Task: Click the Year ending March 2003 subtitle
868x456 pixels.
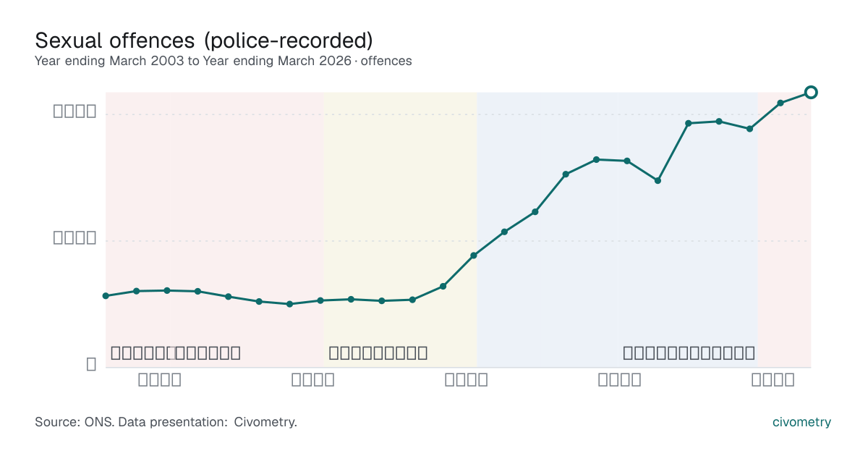Action: tap(223, 61)
